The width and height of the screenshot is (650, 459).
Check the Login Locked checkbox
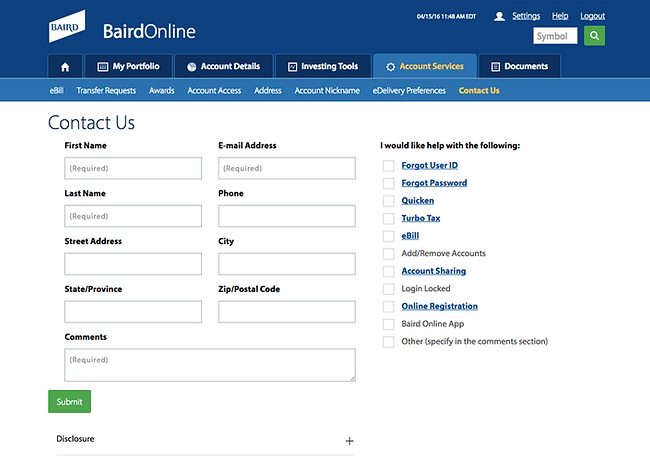tap(388, 289)
